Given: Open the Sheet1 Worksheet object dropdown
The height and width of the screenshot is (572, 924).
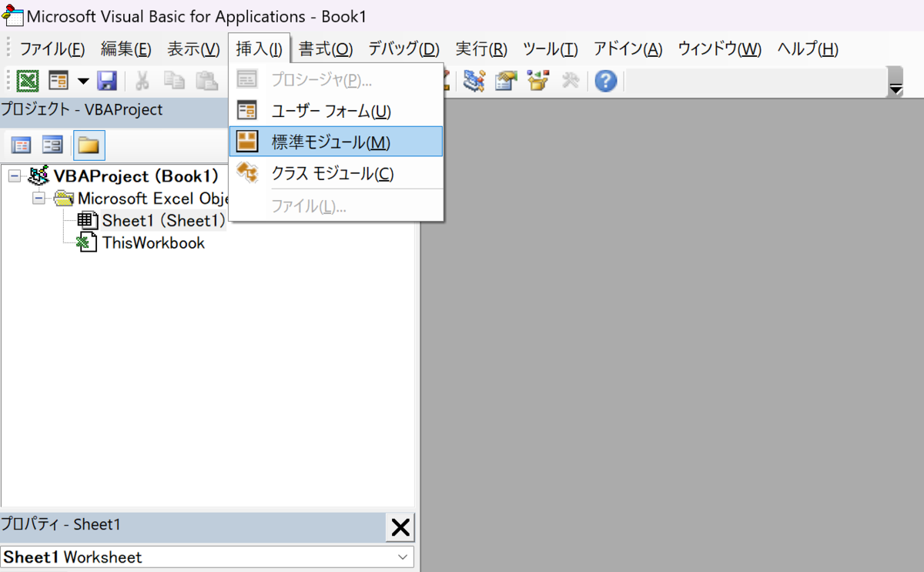Looking at the screenshot, I should tap(403, 557).
